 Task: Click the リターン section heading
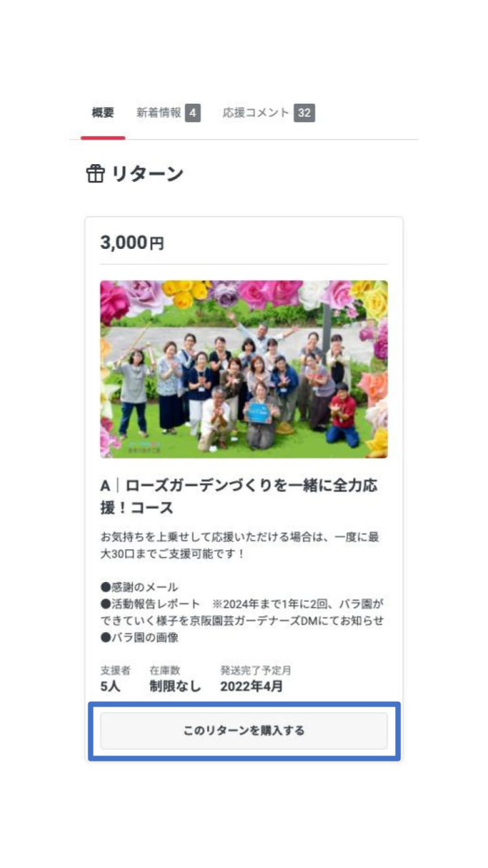[x=148, y=174]
